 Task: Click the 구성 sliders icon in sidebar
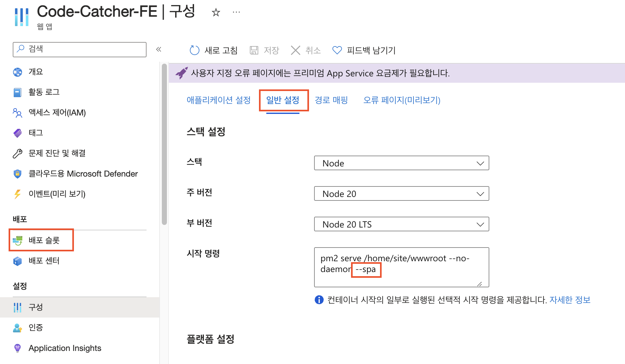point(18,307)
